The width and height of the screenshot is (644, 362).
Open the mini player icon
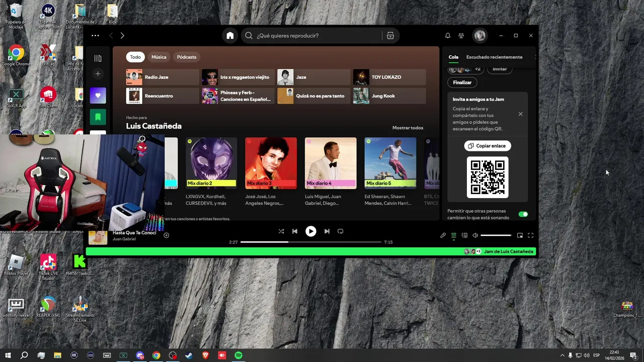coord(520,235)
